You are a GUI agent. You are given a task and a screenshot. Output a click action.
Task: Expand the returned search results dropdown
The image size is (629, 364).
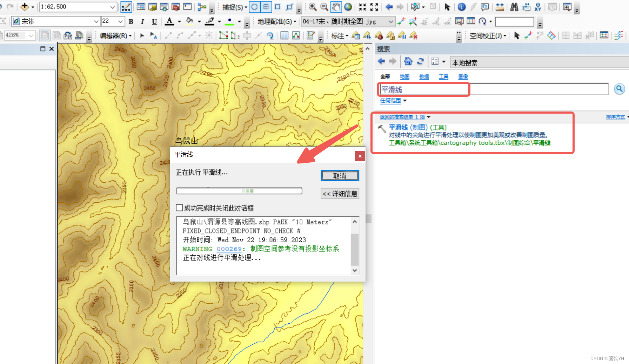[x=429, y=117]
